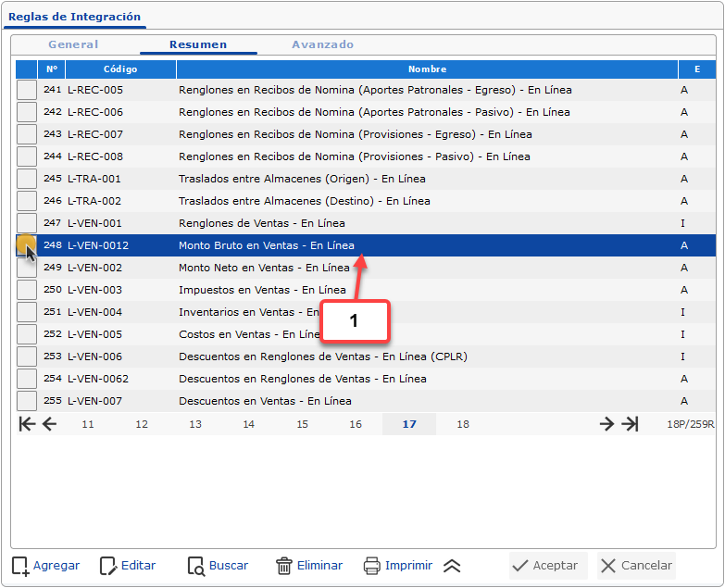This screenshot has height=588, width=725.
Task: Click the 18P/259R record count
Action: [691, 424]
